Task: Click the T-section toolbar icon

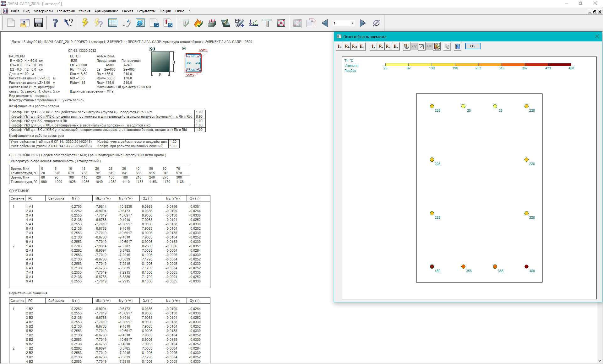Action: click(x=267, y=23)
